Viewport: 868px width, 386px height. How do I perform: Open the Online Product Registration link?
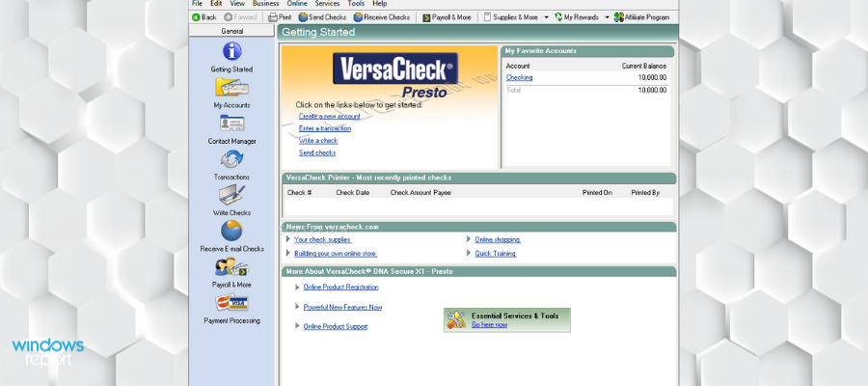[341, 287]
